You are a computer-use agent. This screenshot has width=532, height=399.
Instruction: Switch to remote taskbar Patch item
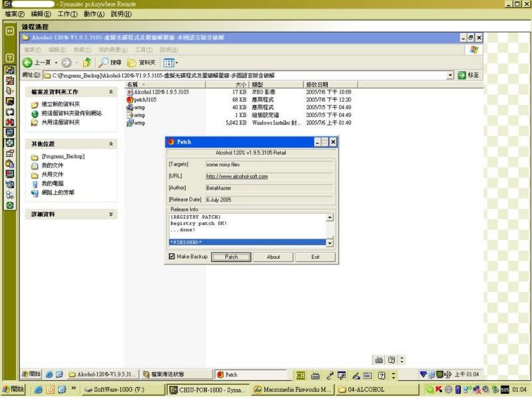[x=251, y=374]
